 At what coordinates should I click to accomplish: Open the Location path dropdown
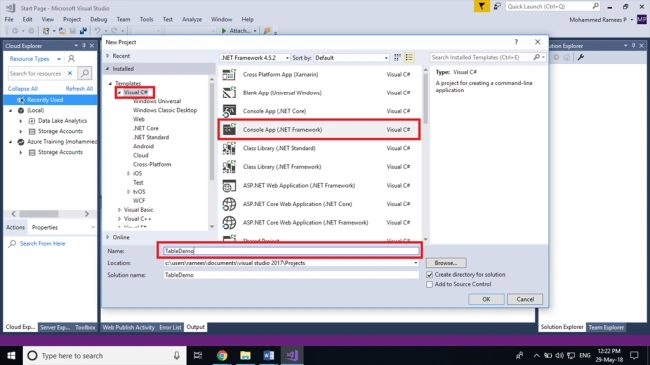coord(415,263)
